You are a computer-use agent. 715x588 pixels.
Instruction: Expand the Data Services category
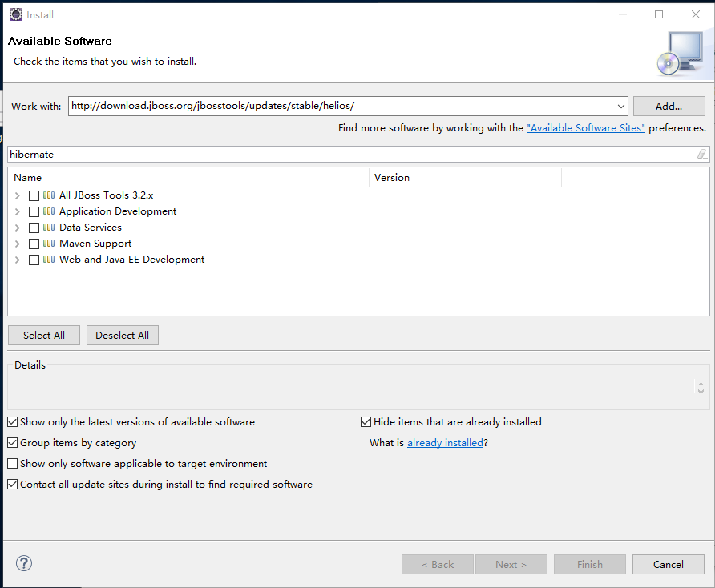18,228
